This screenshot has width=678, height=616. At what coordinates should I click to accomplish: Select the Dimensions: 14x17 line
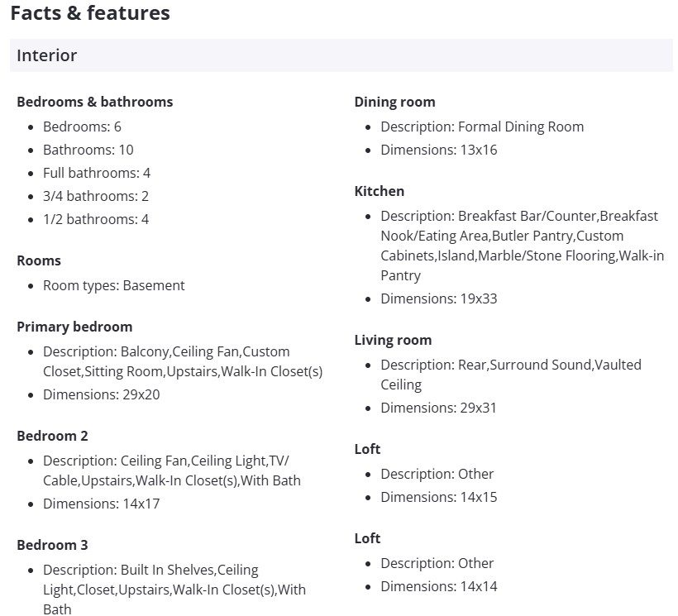[102, 504]
